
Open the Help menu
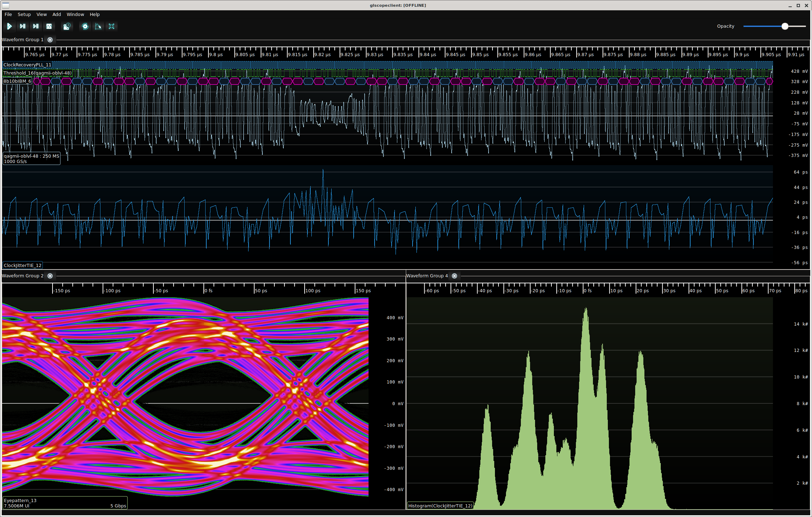pyautogui.click(x=94, y=15)
